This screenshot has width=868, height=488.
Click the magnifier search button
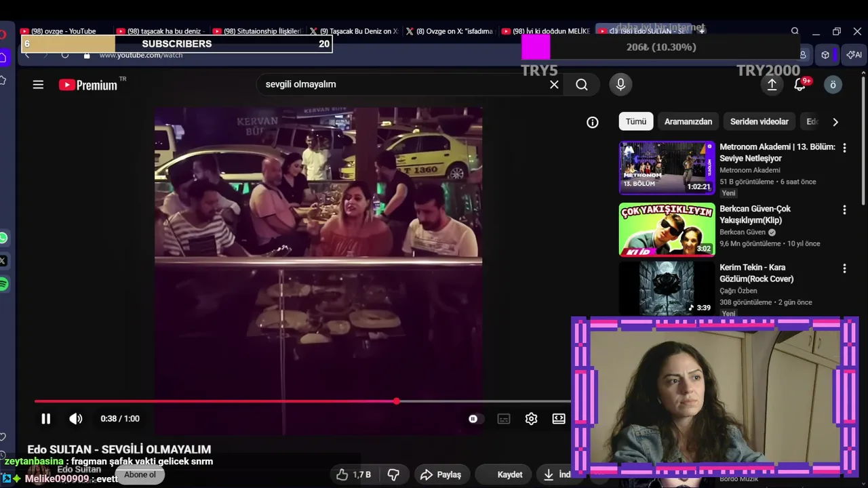click(582, 85)
